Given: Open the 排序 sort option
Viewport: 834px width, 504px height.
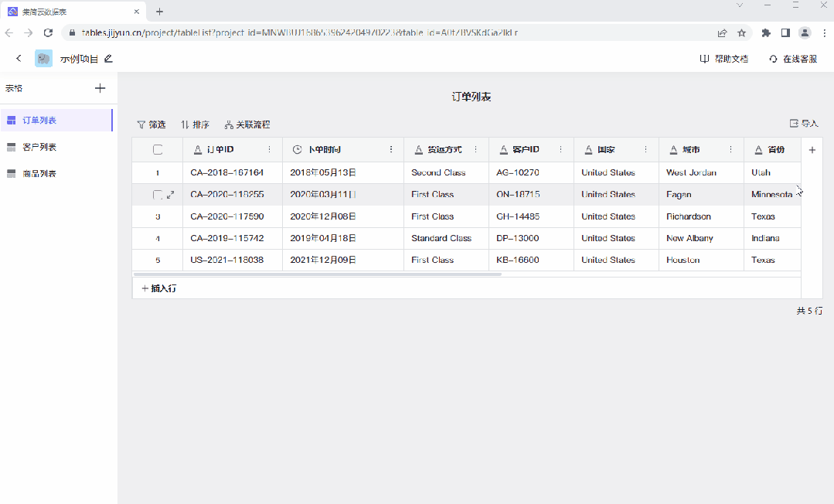Looking at the screenshot, I should click(195, 124).
